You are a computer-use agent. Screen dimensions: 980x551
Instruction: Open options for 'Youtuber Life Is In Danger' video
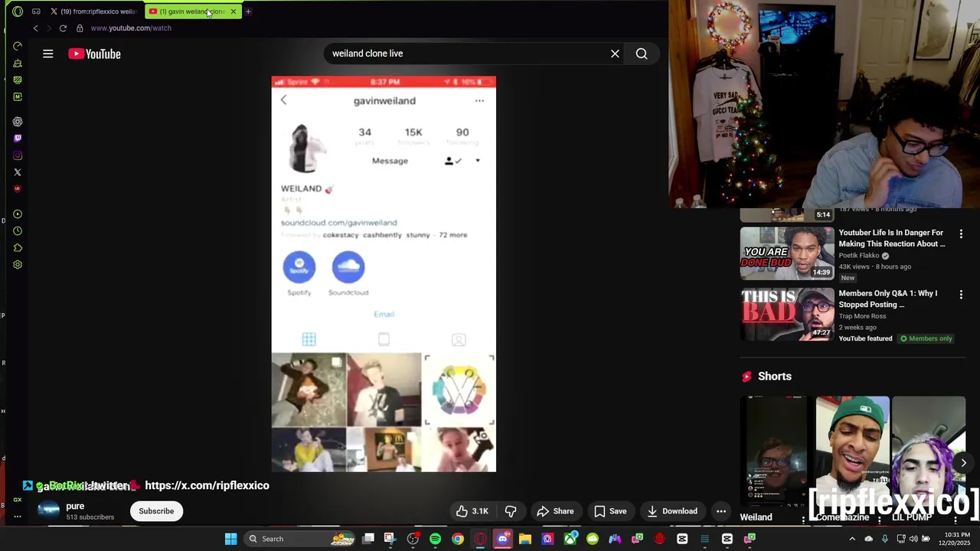pos(961,233)
